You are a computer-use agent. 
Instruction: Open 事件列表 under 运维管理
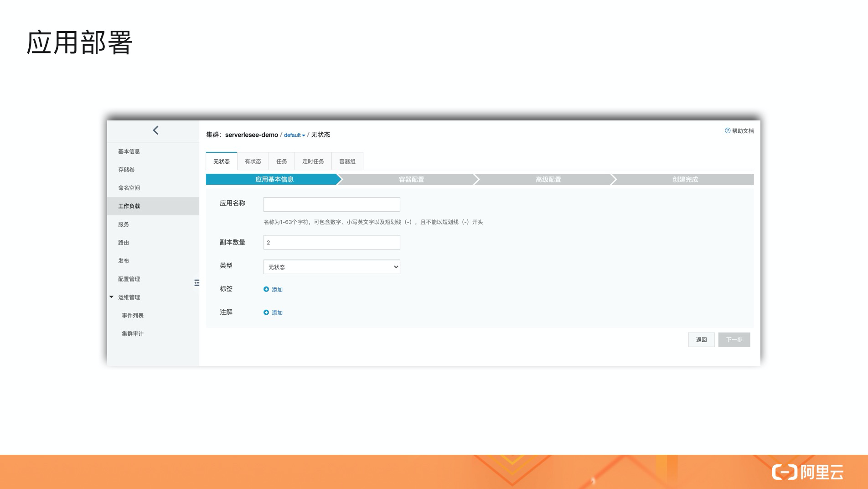133,316
